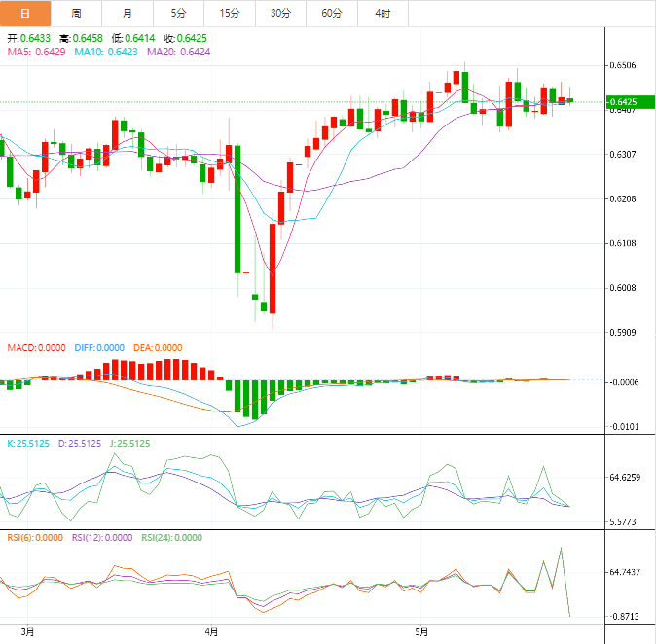Image resolution: width=656 pixels, height=644 pixels.
Task: Click the D:25.5125 KDJ label
Action: 80,444
